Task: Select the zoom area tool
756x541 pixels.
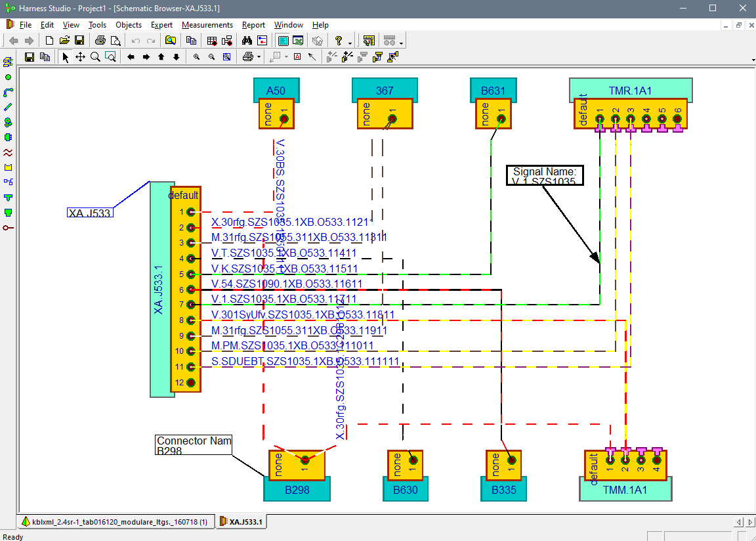Action: (109, 56)
